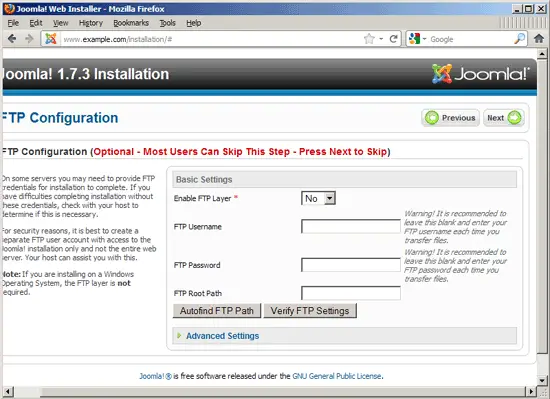Open the bookmark star dropdown arrow
Viewport: 550px width, 399px height.
381,39
